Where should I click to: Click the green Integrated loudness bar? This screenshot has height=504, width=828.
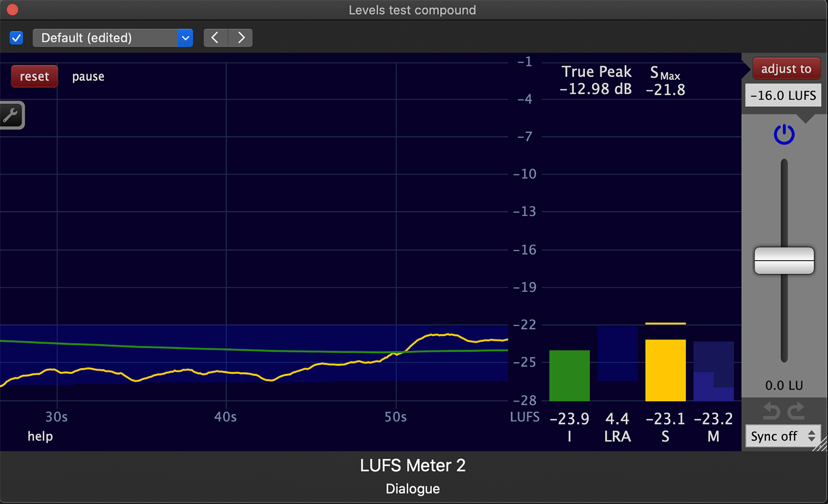click(569, 376)
